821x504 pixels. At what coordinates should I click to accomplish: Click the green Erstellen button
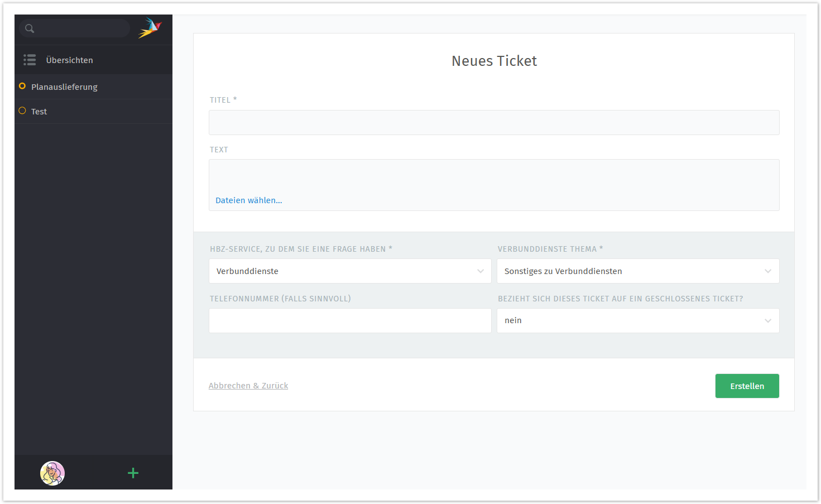click(747, 386)
